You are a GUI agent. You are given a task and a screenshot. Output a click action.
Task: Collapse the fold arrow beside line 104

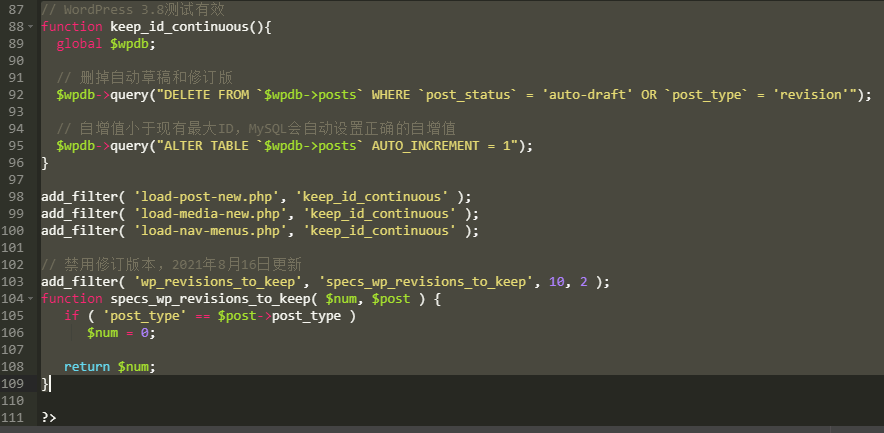pyautogui.click(x=29, y=299)
